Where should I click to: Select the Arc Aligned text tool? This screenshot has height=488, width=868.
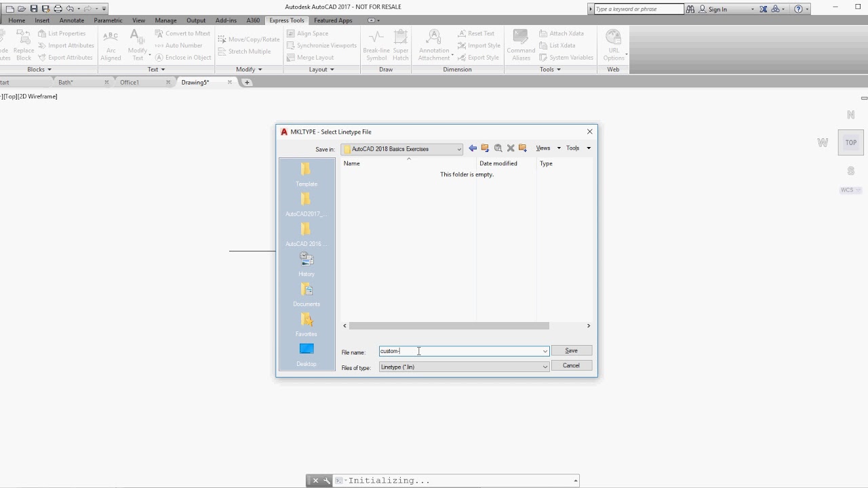pos(111,45)
